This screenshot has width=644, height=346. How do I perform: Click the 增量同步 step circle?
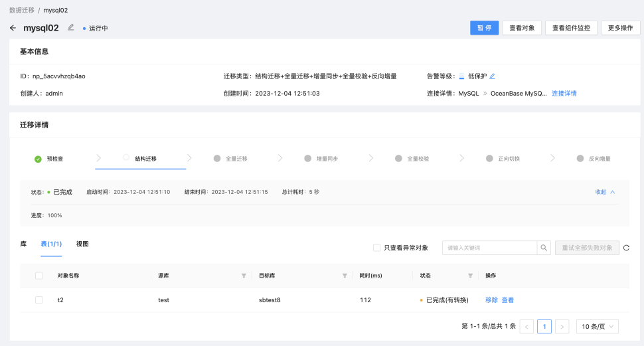click(x=307, y=159)
